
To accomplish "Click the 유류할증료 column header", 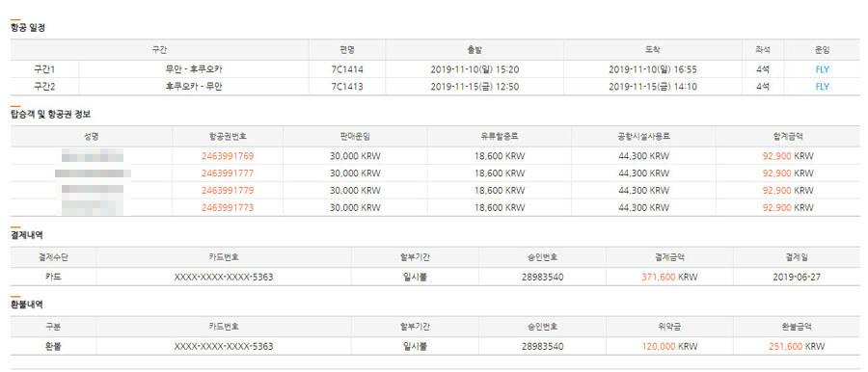I will (x=500, y=136).
